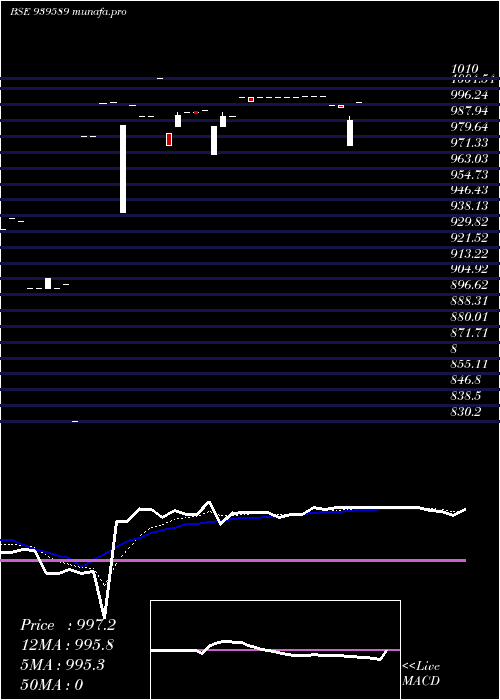Select the 846.8 axis value
Screen dimensions: 500x700
(466, 380)
